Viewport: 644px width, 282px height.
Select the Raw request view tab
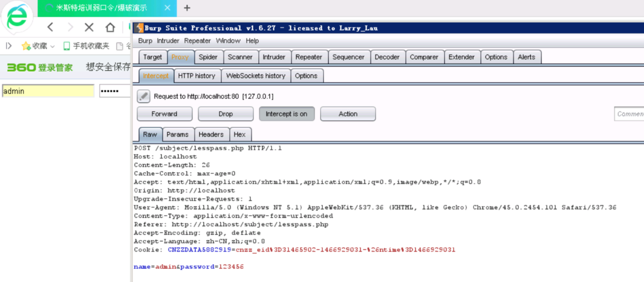tap(150, 134)
